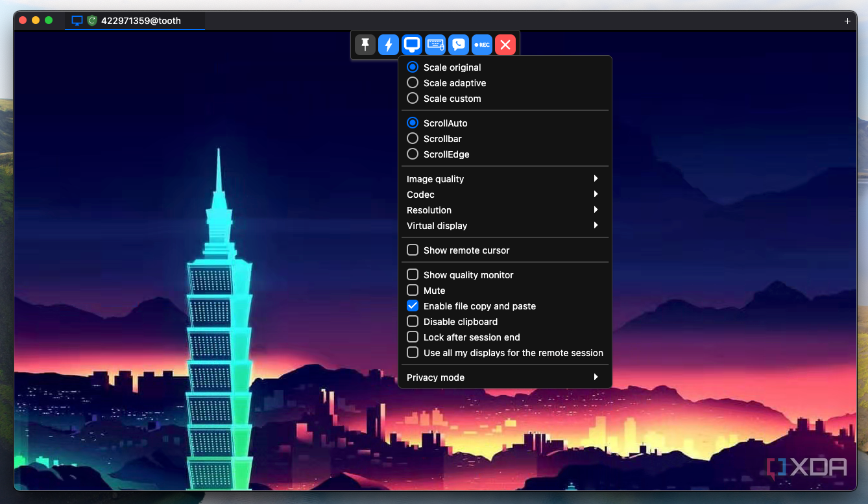Click the yellow minimize window button

coord(36,21)
